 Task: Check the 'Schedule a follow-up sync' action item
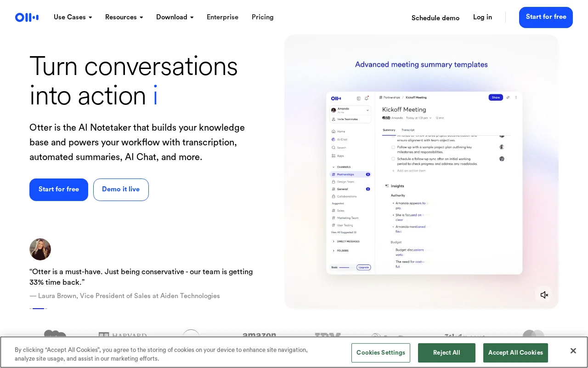393,159
